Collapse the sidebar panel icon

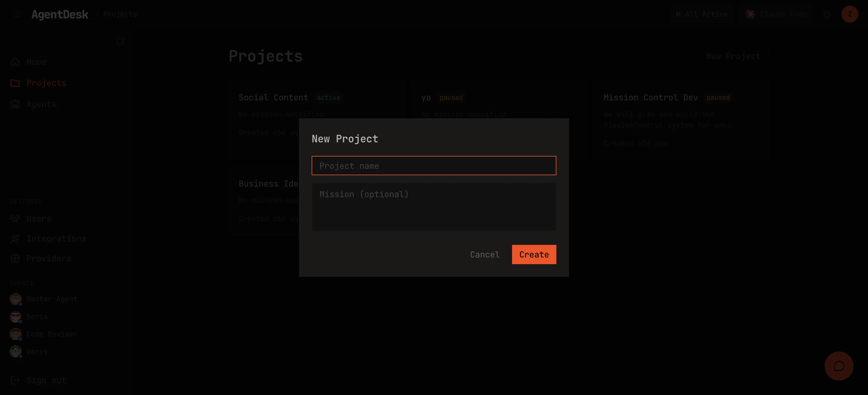[120, 41]
